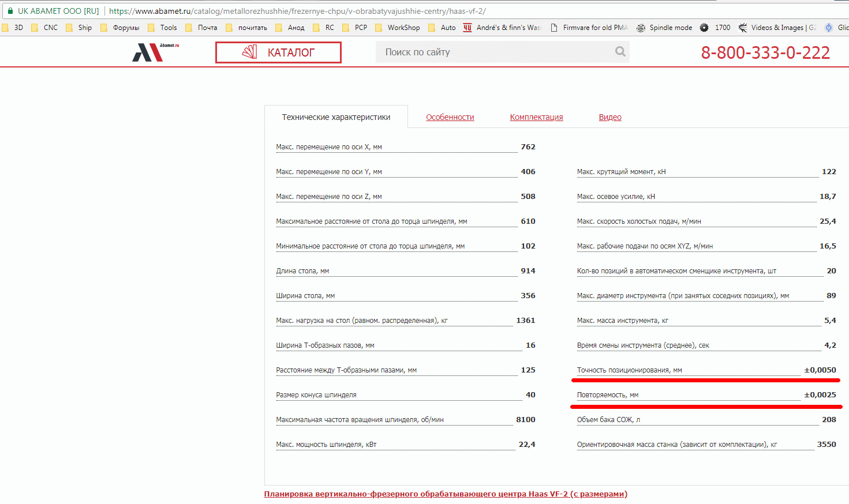
Task: Click the value 3550 for machine mass
Action: pos(826,445)
